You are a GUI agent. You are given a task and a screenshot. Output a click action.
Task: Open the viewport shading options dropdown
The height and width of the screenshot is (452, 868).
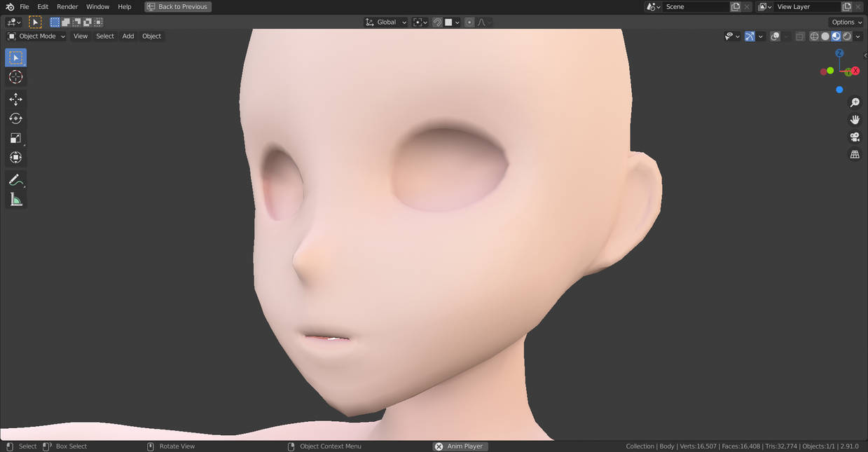858,36
